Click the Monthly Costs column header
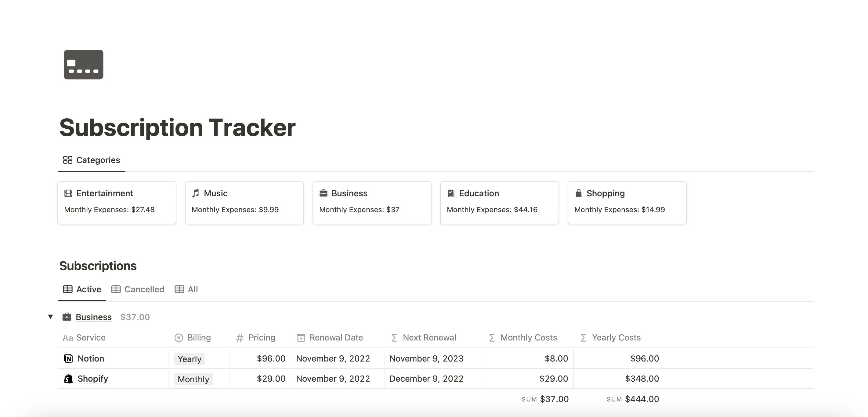This screenshot has height=417, width=868. pyautogui.click(x=528, y=337)
